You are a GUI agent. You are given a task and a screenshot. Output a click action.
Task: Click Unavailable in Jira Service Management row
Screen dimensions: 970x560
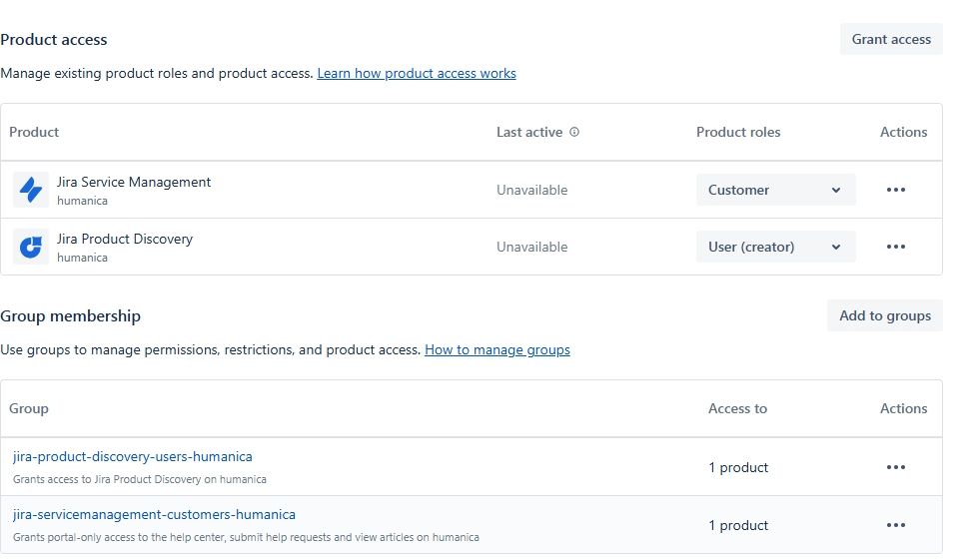(x=532, y=190)
